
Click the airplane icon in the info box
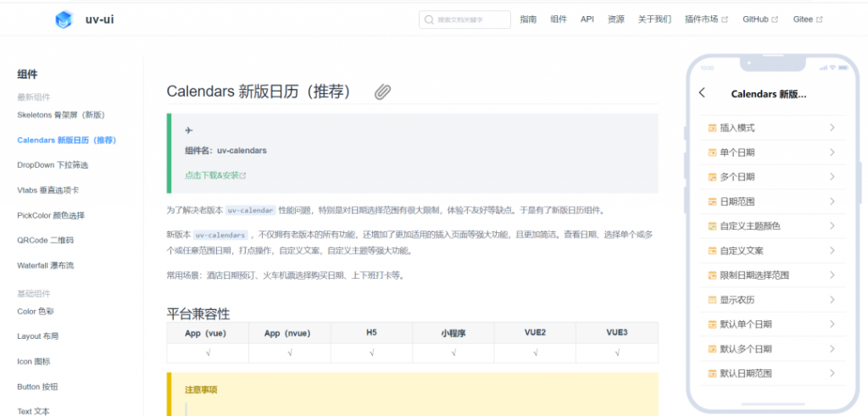coord(189,130)
